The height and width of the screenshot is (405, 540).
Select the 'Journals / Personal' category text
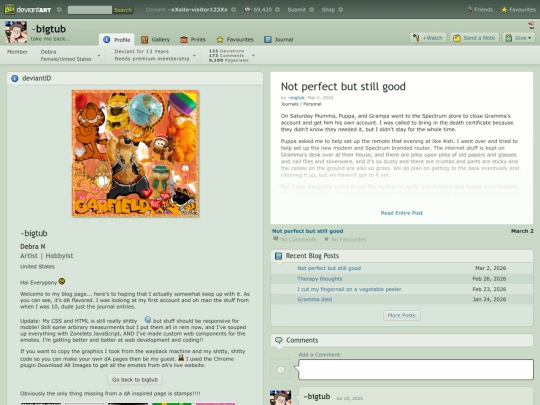coord(301,104)
